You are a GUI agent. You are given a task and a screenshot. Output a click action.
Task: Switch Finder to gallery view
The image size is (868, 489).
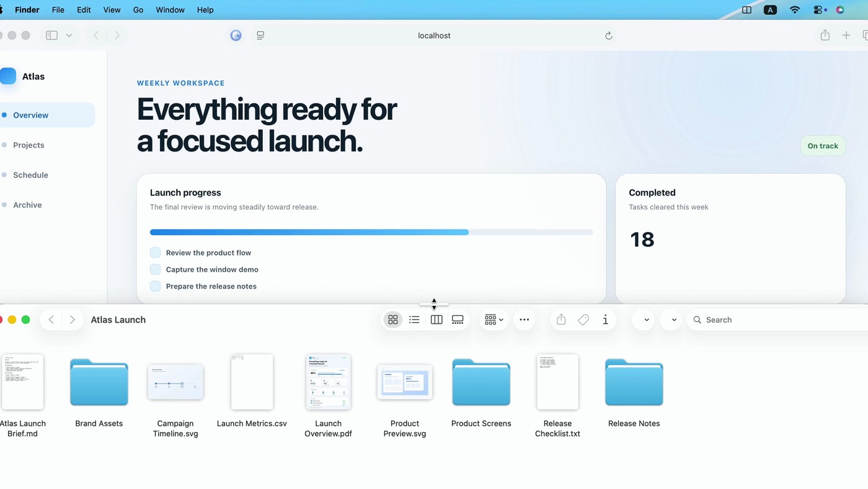click(x=458, y=320)
